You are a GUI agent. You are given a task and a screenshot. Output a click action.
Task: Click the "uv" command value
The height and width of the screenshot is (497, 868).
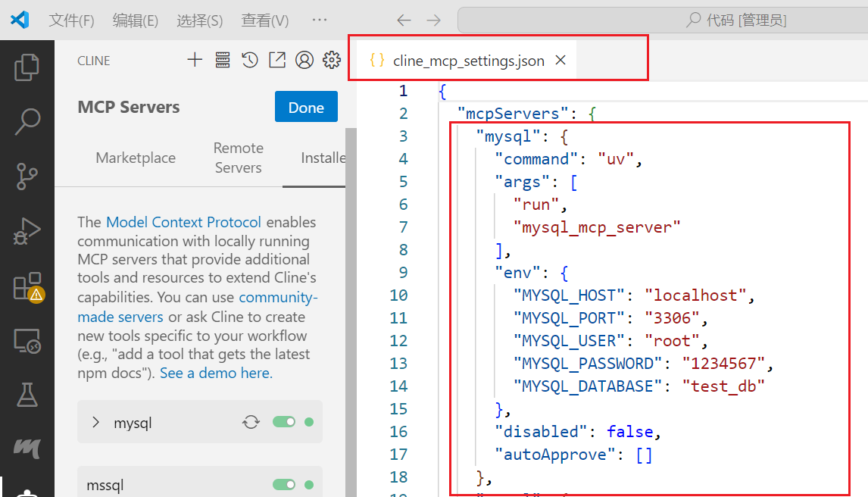coord(616,159)
